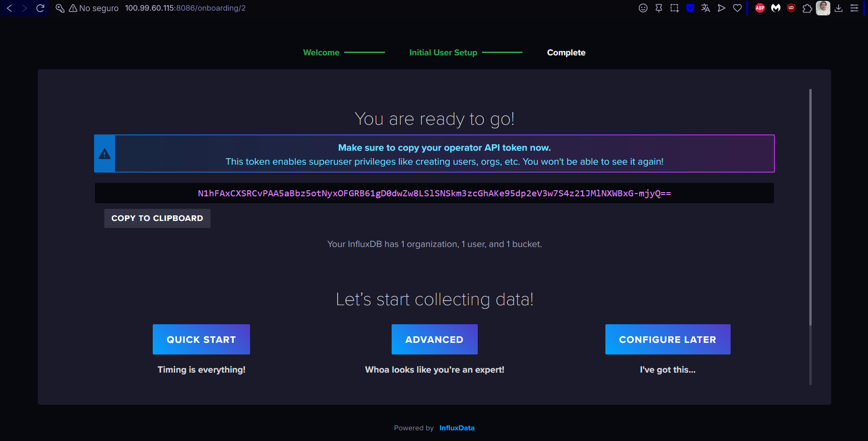
Task: Open the blue shield privacy icon
Action: click(x=690, y=8)
